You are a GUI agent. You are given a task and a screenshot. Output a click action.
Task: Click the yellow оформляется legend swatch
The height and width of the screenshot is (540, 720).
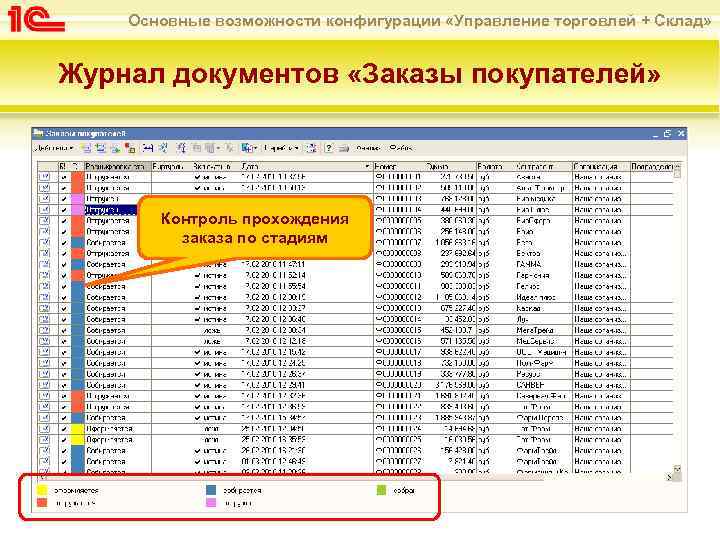coord(42,490)
